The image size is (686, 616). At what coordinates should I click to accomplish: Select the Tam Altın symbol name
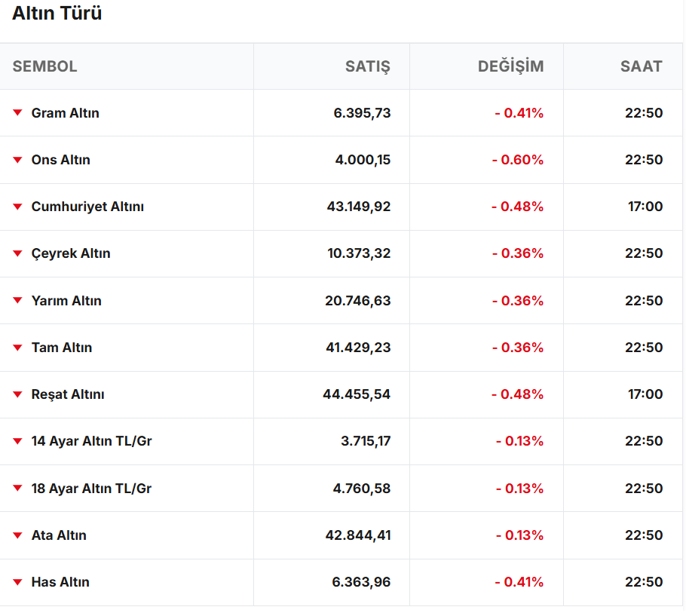coord(62,348)
